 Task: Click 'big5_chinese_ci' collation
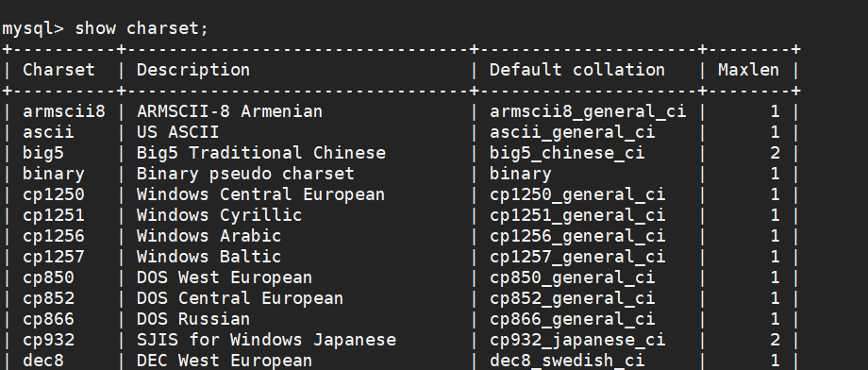pos(567,153)
